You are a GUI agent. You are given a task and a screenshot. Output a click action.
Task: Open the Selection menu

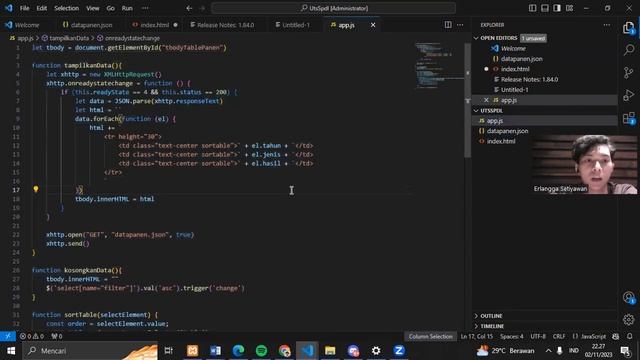coord(67,8)
